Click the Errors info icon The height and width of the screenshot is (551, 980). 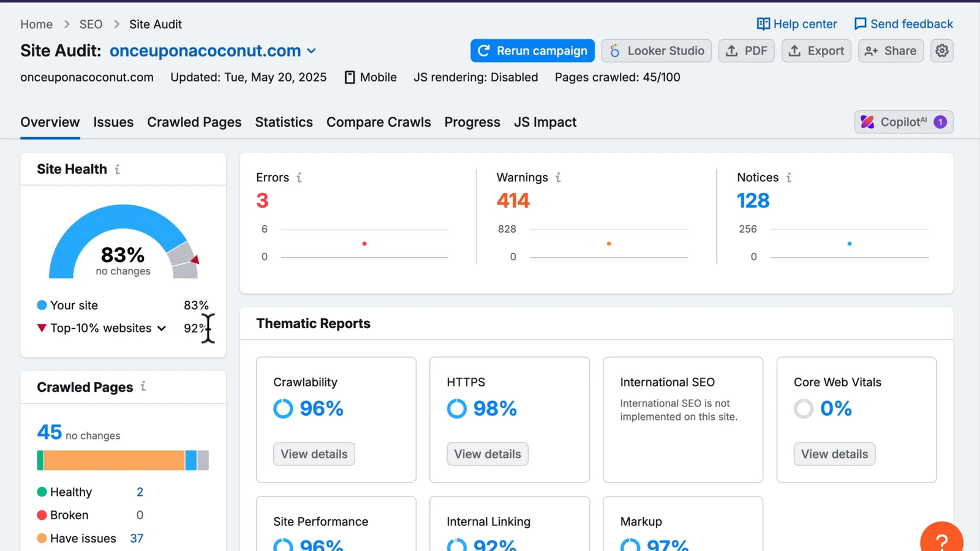[x=299, y=178]
